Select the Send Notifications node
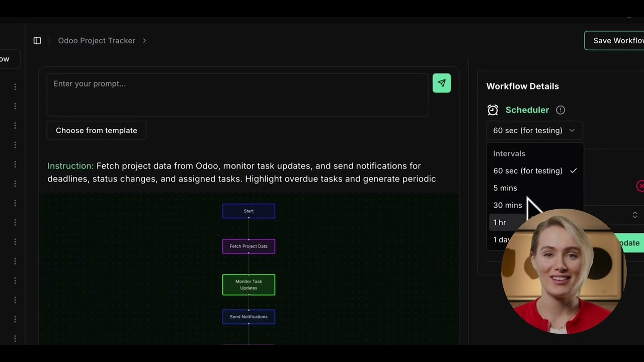This screenshot has height=362, width=644. [249, 317]
